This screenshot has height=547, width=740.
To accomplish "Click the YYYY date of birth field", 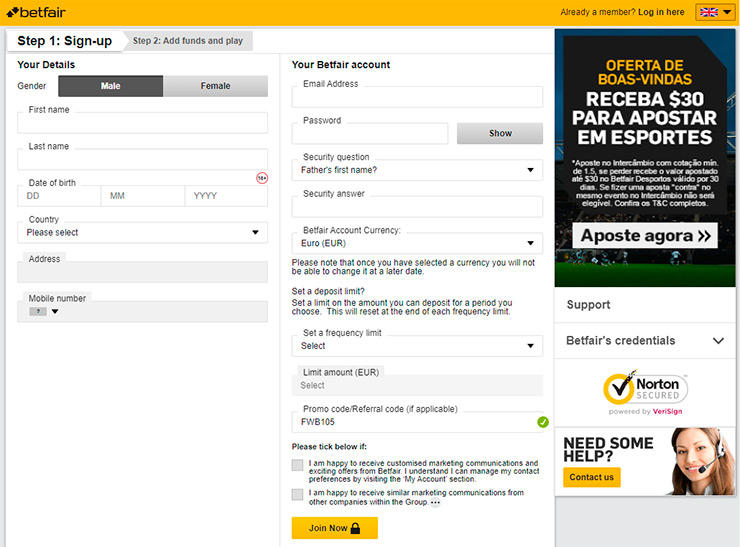I will click(x=226, y=196).
